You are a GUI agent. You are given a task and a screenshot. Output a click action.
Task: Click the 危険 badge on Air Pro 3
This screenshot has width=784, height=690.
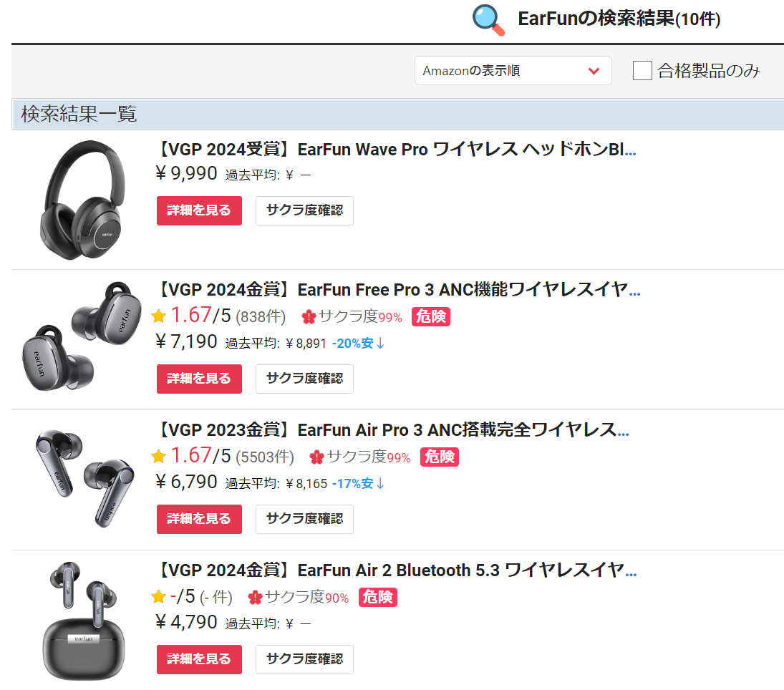pyautogui.click(x=440, y=457)
